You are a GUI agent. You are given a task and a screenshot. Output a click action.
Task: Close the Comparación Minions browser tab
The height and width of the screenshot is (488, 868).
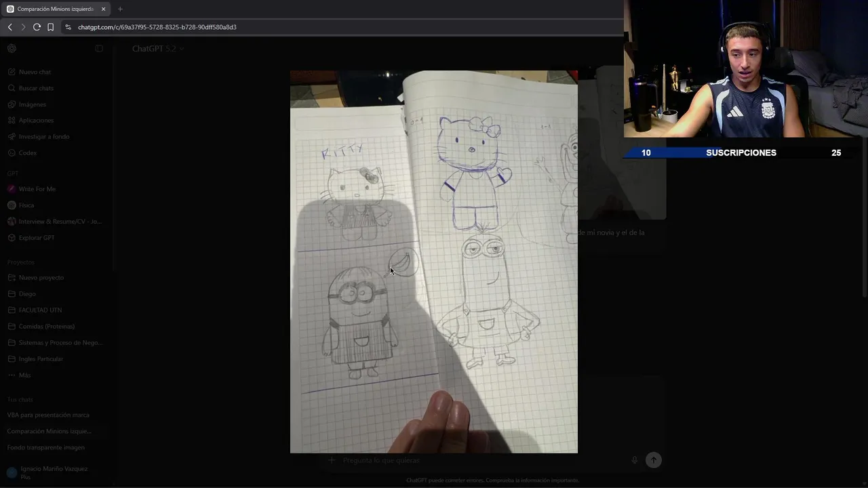click(103, 9)
